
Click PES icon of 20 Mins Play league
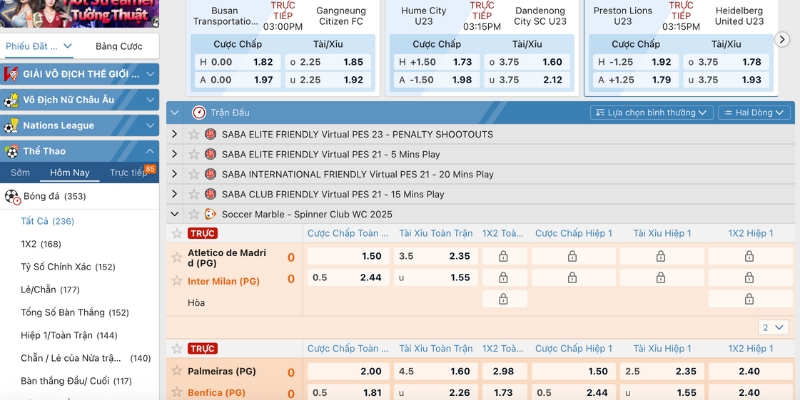pyautogui.click(x=210, y=174)
